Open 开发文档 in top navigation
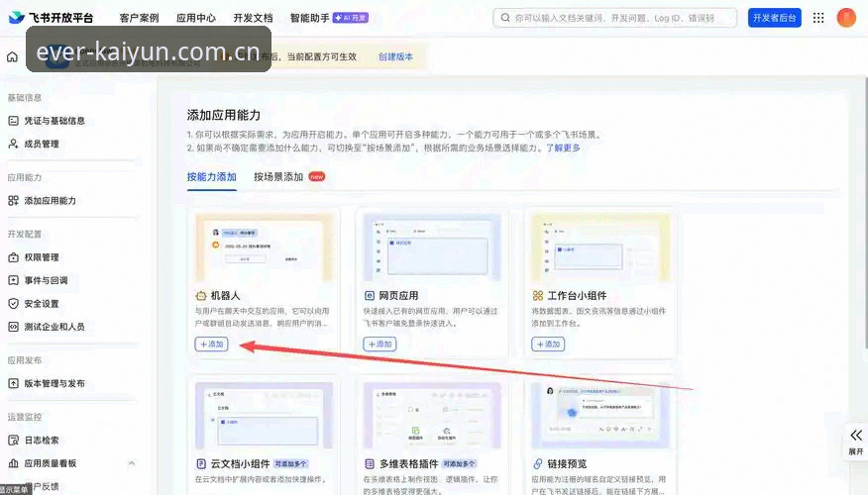This screenshot has height=495, width=868. pos(253,18)
